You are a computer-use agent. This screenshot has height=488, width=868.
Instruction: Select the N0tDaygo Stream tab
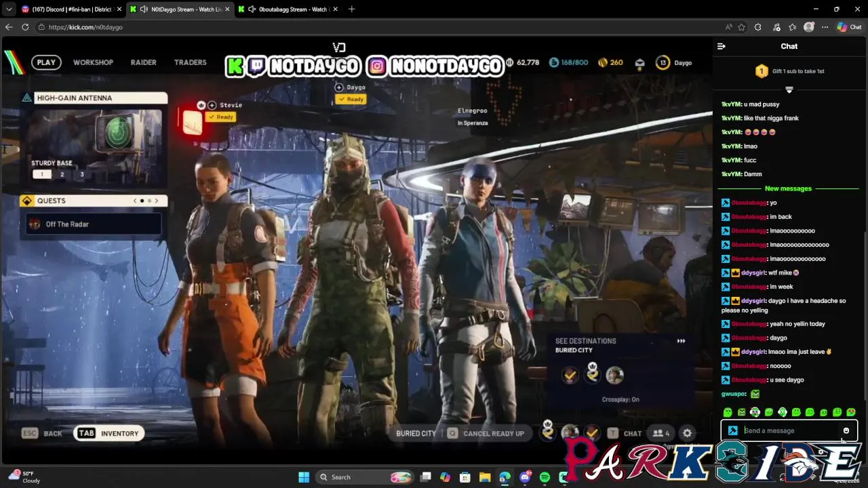point(179,9)
